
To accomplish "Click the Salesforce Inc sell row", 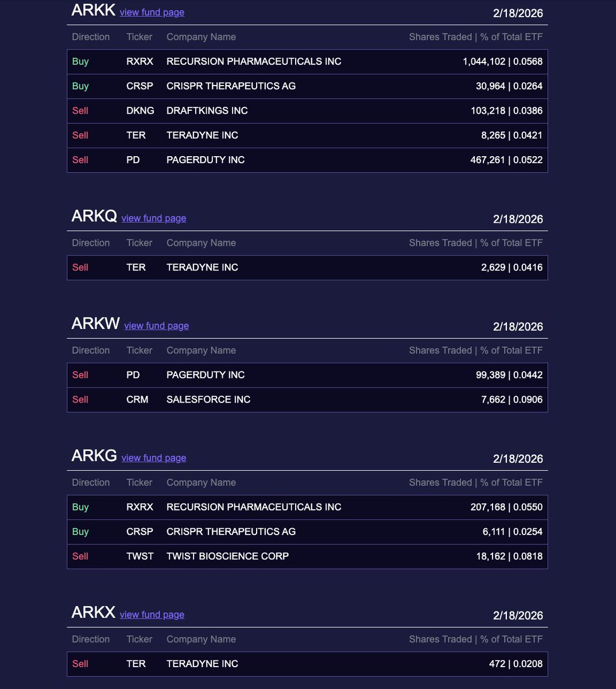I will click(307, 400).
